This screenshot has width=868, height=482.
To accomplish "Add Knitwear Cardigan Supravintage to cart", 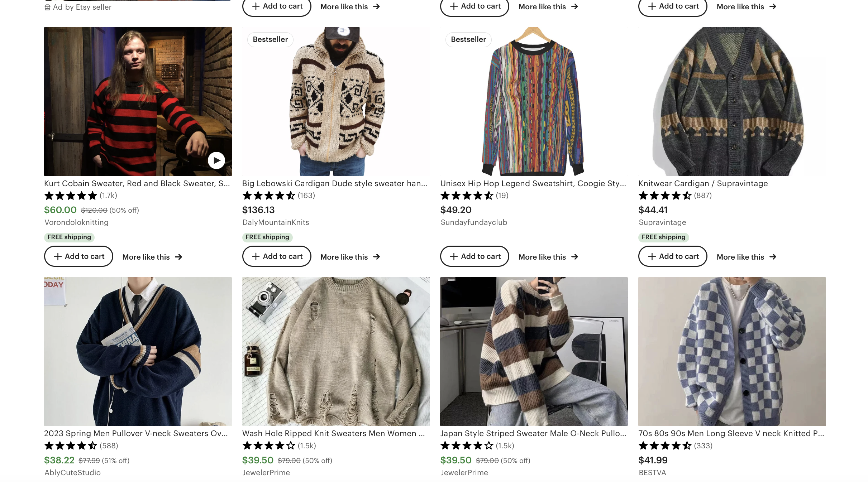I will (673, 256).
